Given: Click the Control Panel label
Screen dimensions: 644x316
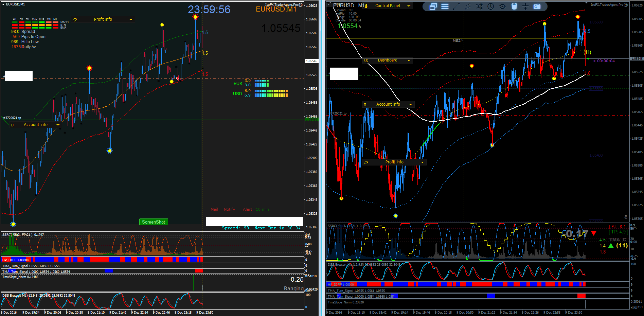Looking at the screenshot, I should point(388,6).
